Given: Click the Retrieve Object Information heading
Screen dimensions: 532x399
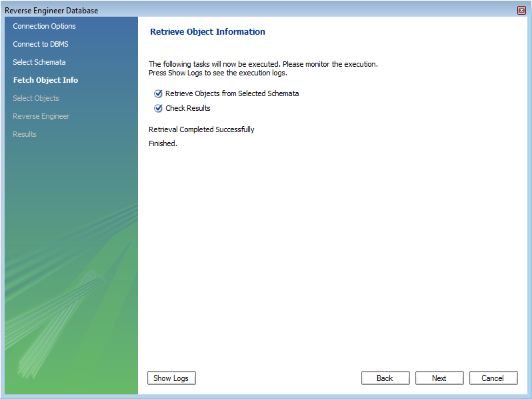Looking at the screenshot, I should point(207,31).
